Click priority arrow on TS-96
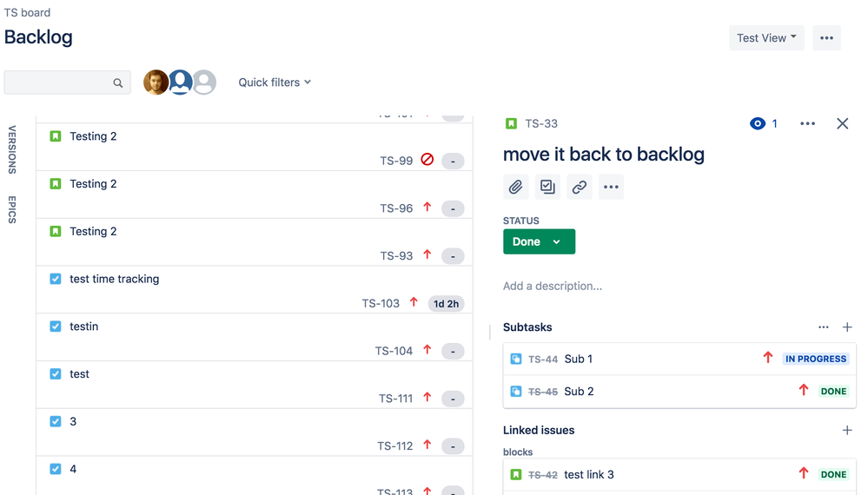The image size is (868, 495). (x=427, y=208)
